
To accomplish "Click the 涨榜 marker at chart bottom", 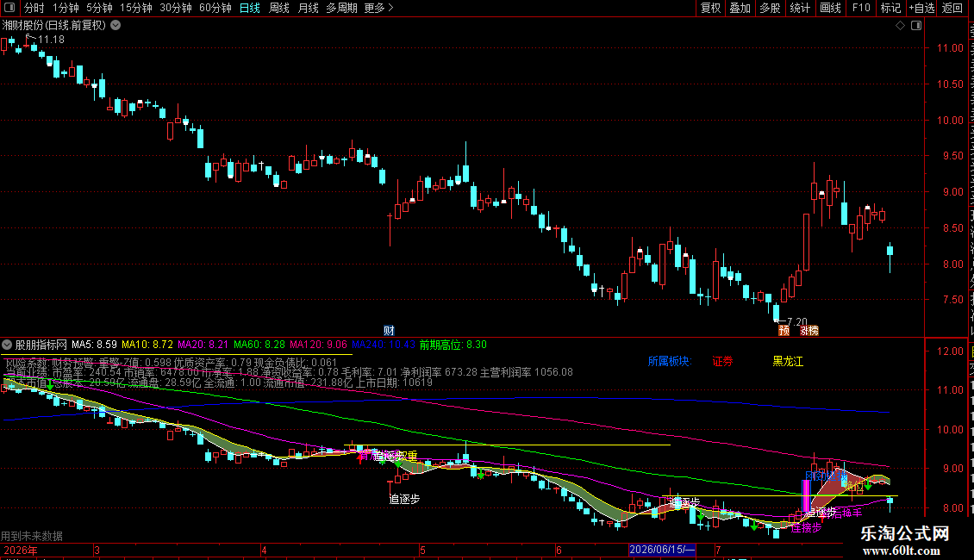I will coord(809,330).
